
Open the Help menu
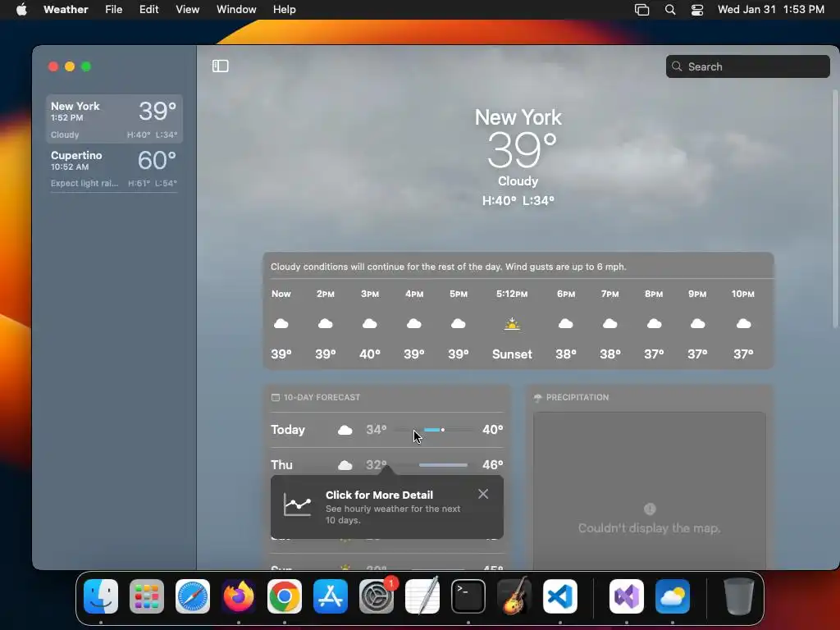point(284,10)
